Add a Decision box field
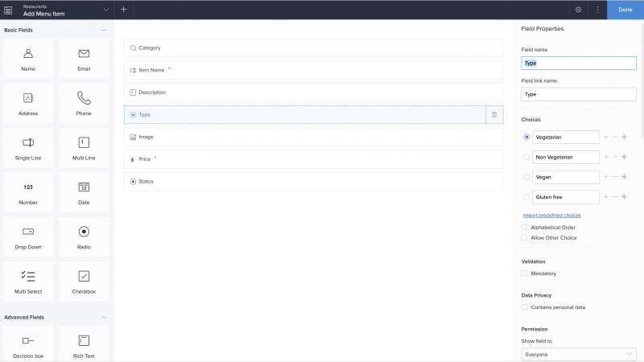The width and height of the screenshot is (644, 362). [x=28, y=344]
